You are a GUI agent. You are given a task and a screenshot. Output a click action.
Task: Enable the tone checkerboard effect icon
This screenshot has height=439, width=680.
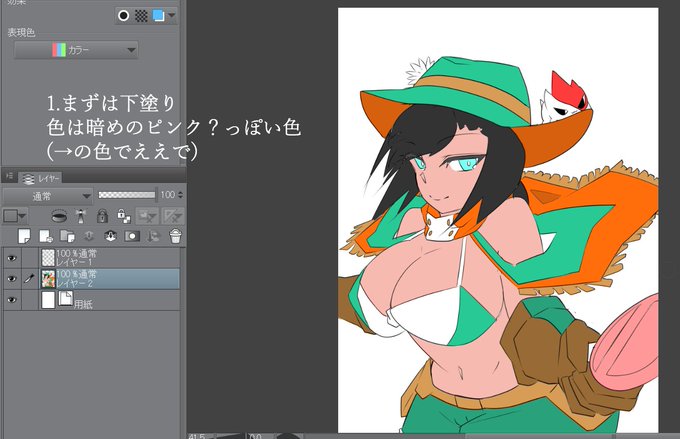click(141, 16)
